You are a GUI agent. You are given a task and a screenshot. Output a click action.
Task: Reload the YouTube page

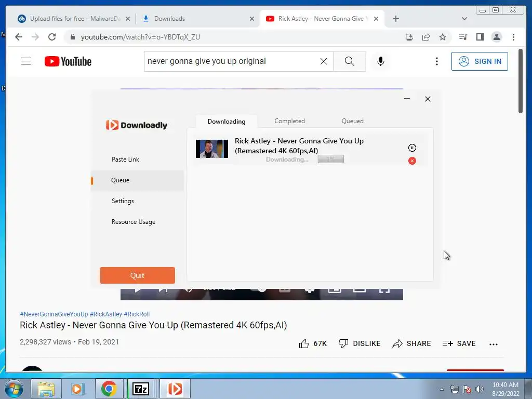click(x=52, y=37)
